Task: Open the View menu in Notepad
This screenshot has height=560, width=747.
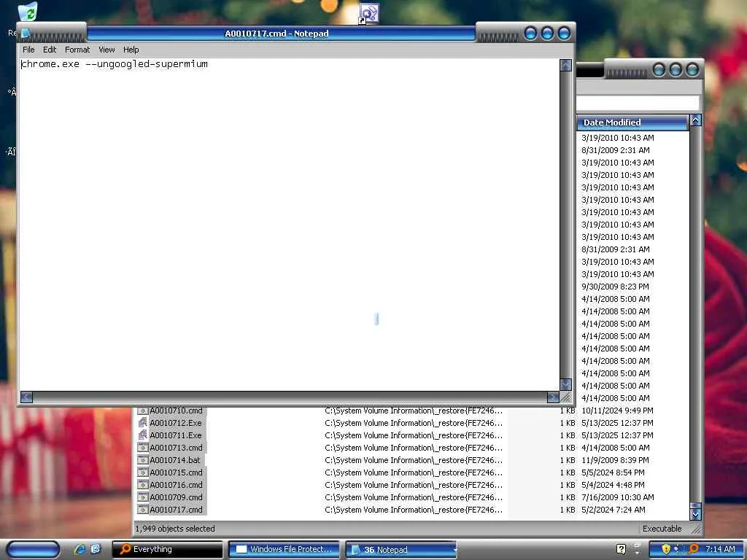Action: point(107,50)
